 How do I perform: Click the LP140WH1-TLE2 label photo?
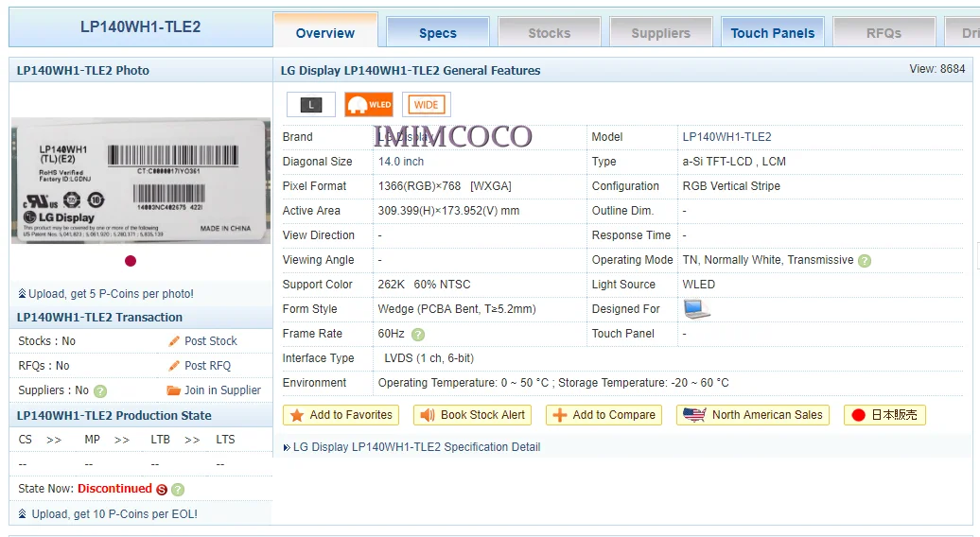(x=141, y=181)
